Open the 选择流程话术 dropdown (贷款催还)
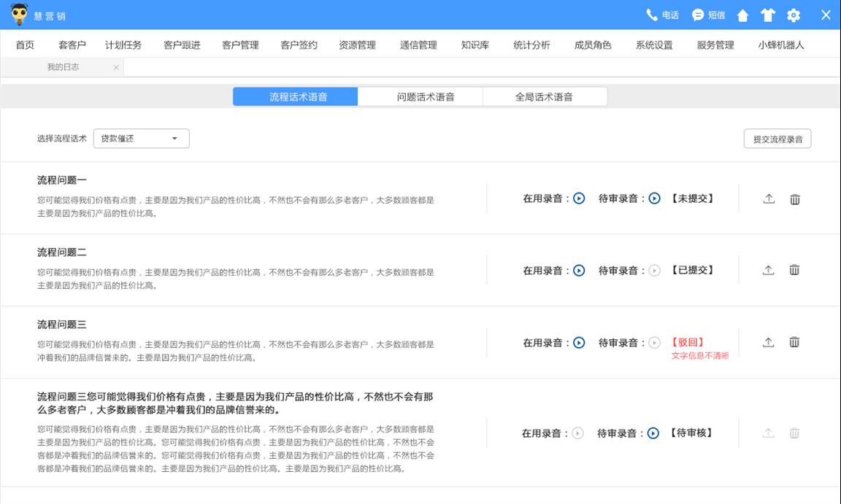The image size is (841, 504). (x=141, y=139)
